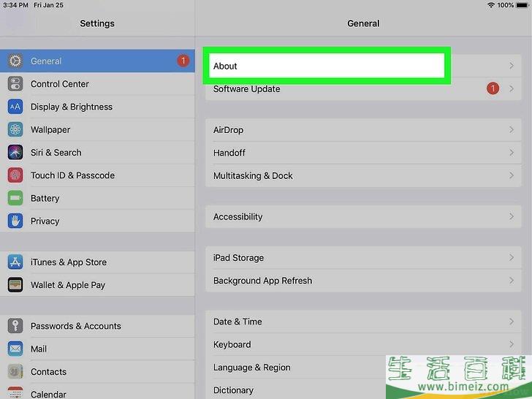Tap Passwords & Accounts label
This screenshot has width=532, height=399.
pyautogui.click(x=76, y=326)
